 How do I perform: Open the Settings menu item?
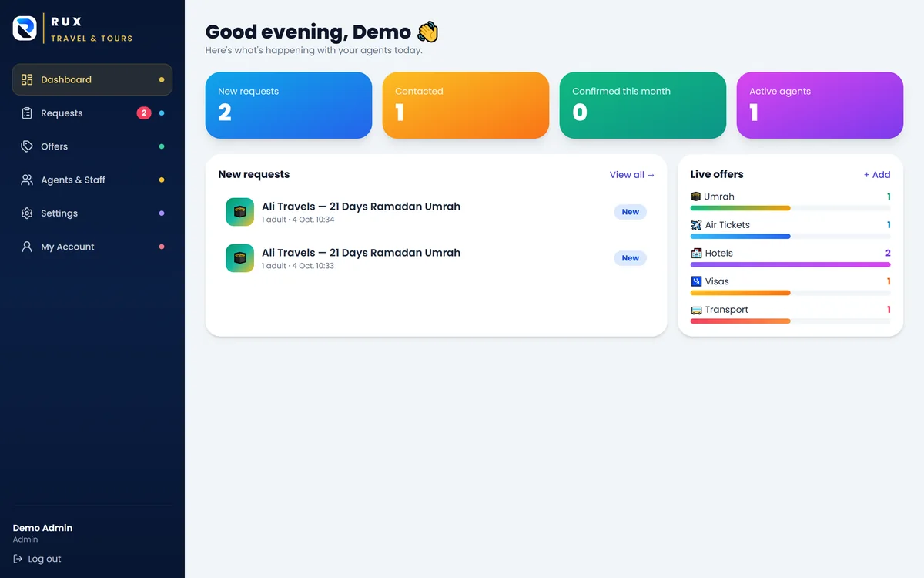click(92, 213)
